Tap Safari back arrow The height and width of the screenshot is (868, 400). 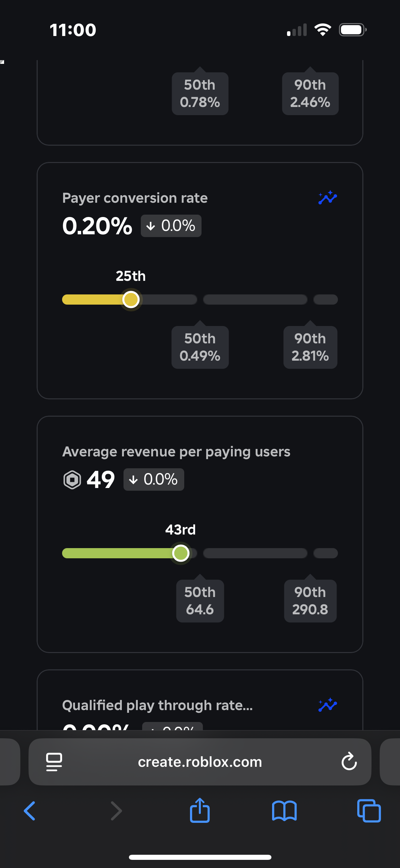[x=30, y=811]
